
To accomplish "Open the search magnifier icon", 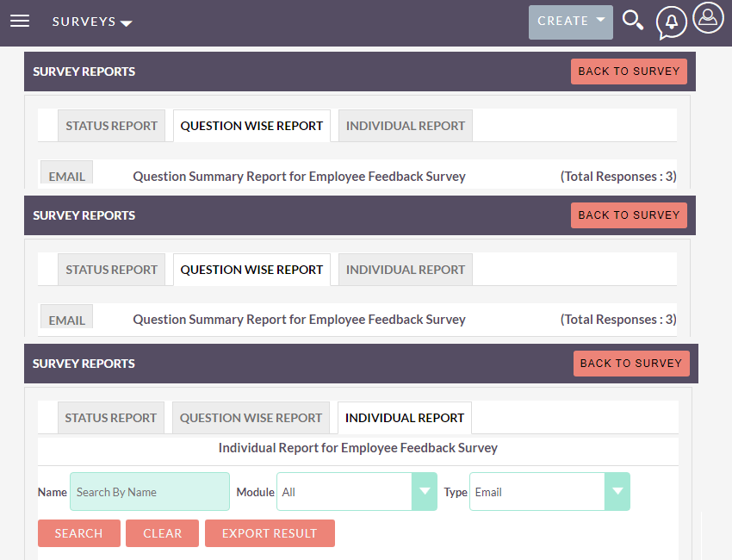I will click(633, 21).
